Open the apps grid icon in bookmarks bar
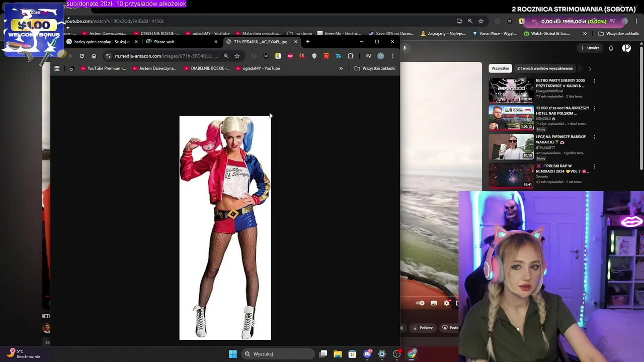This screenshot has width=644, height=362. pos(57,68)
